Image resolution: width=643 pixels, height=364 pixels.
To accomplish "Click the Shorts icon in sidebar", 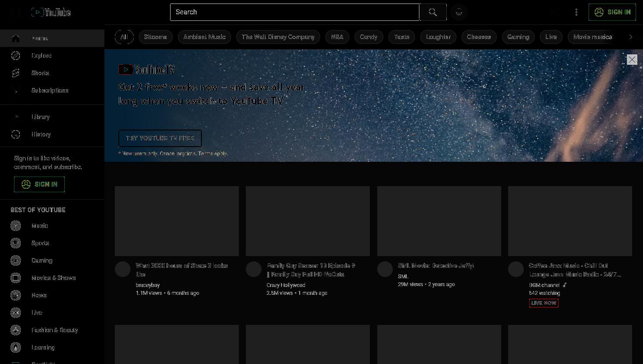I will (x=16, y=73).
